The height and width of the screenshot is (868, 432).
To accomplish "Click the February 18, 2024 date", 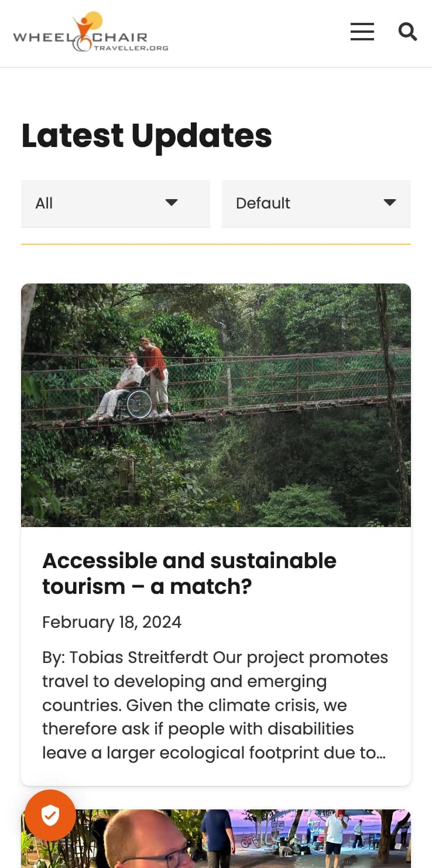I will [112, 622].
